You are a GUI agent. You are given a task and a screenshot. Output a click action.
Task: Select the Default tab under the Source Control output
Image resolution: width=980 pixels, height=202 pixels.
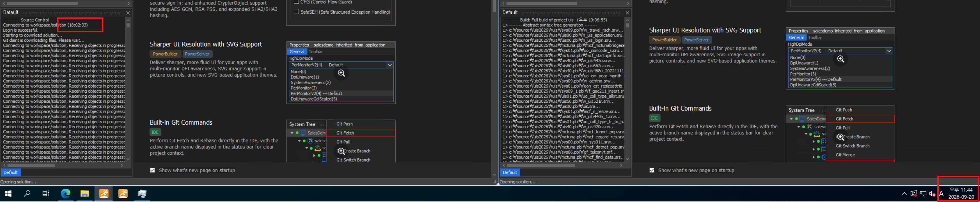11,172
